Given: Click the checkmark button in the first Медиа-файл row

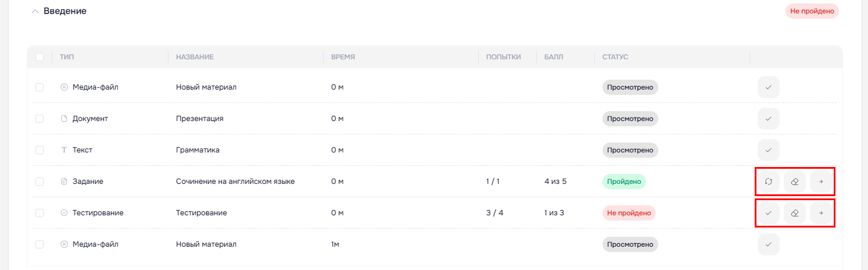Looking at the screenshot, I should (768, 87).
